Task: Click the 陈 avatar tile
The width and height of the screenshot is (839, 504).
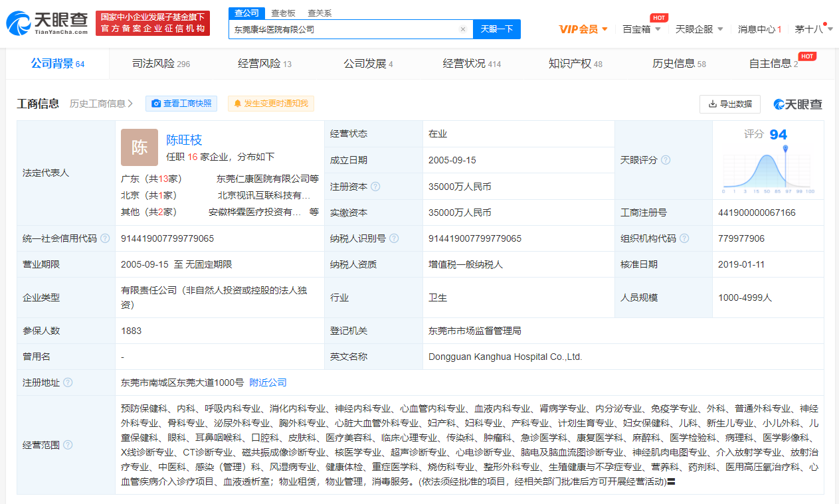Action: point(140,147)
